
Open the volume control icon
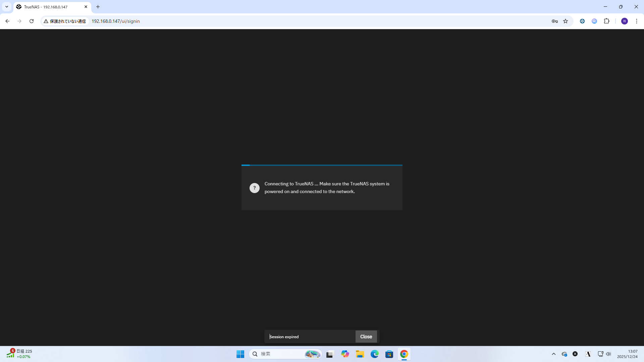click(608, 354)
